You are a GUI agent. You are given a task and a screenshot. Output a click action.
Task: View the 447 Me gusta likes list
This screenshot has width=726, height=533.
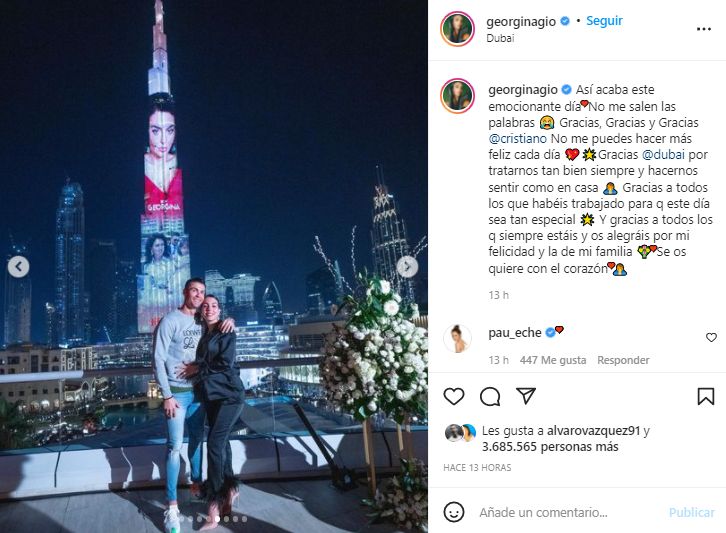(553, 360)
